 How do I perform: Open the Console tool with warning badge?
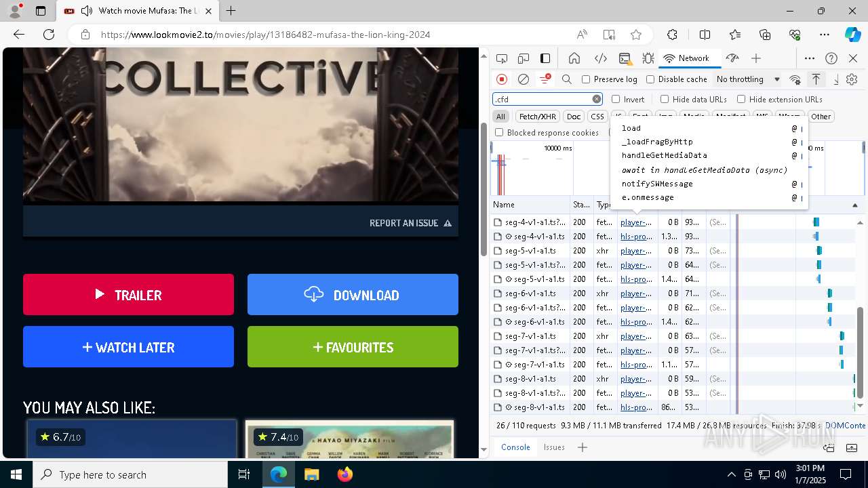coord(625,58)
